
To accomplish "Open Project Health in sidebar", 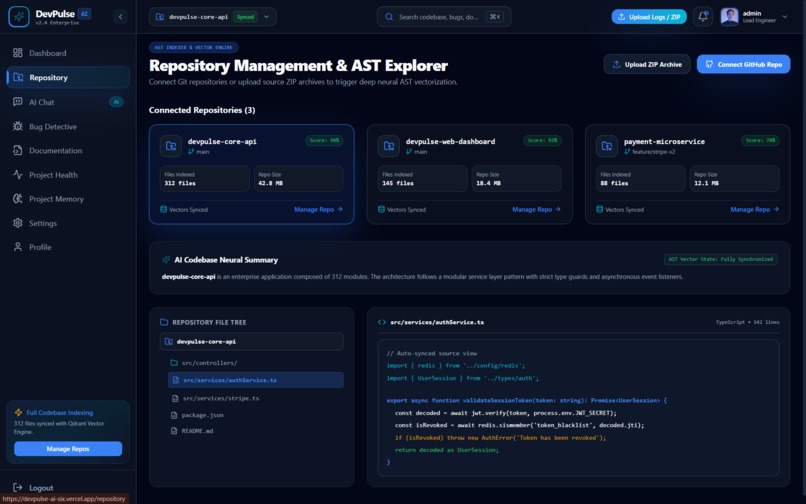I will coord(68,175).
